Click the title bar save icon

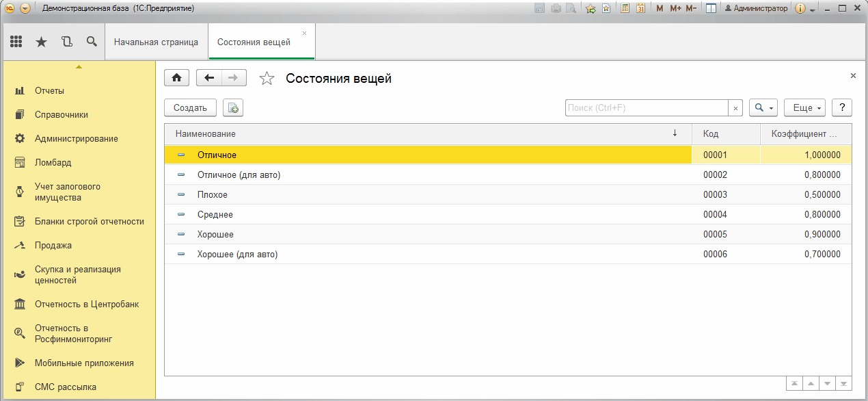coord(539,9)
